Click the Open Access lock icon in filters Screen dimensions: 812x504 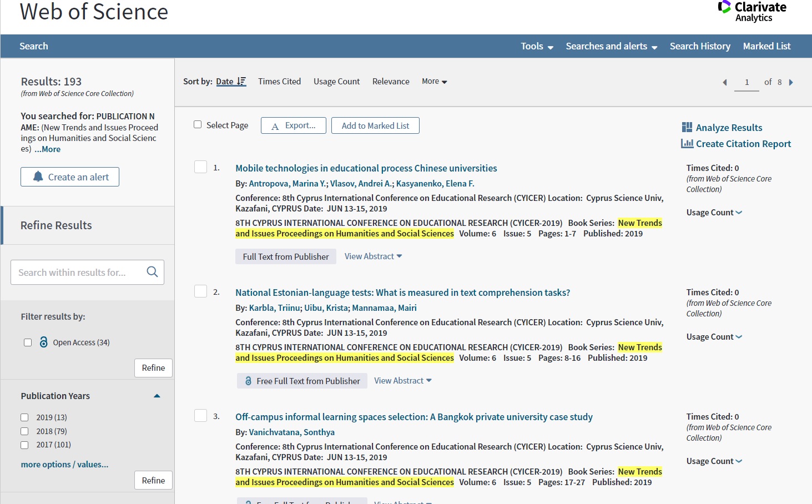(x=44, y=342)
